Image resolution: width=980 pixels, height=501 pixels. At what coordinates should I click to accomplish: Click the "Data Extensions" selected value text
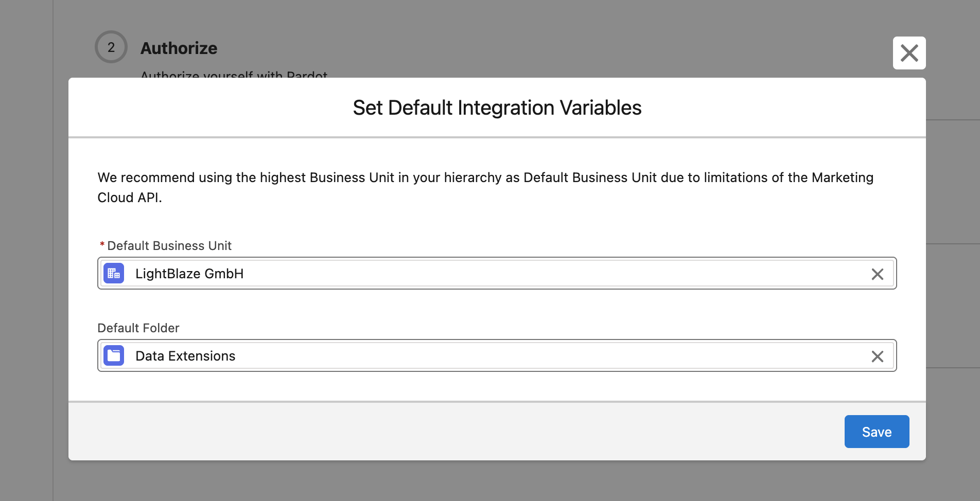coord(185,356)
